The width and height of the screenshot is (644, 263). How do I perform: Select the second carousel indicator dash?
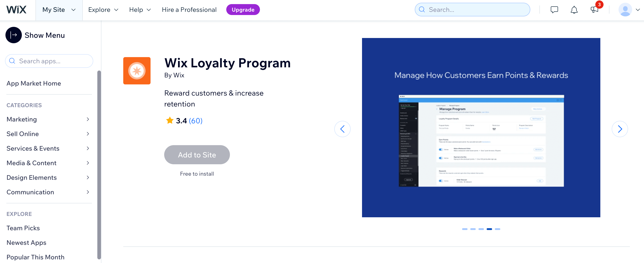click(473, 229)
